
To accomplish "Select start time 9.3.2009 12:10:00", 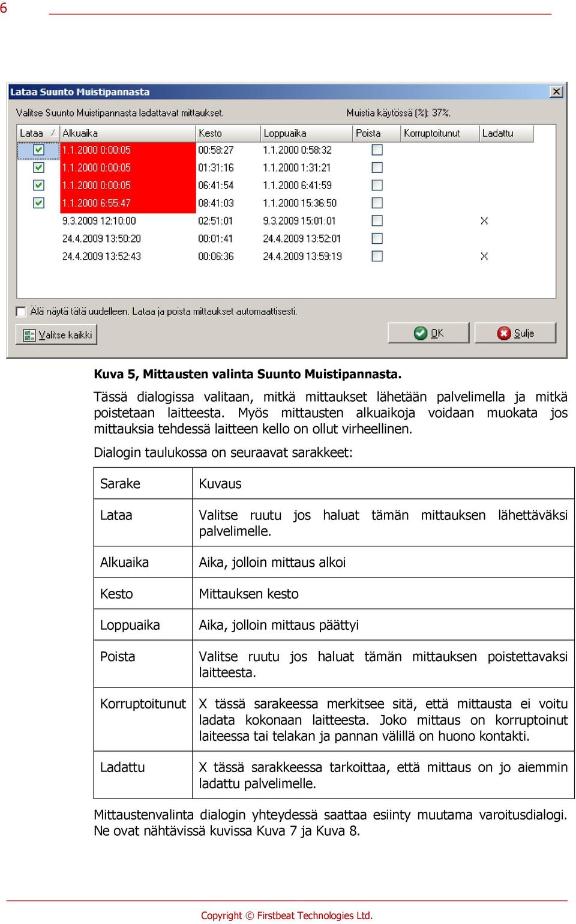I will (99, 221).
